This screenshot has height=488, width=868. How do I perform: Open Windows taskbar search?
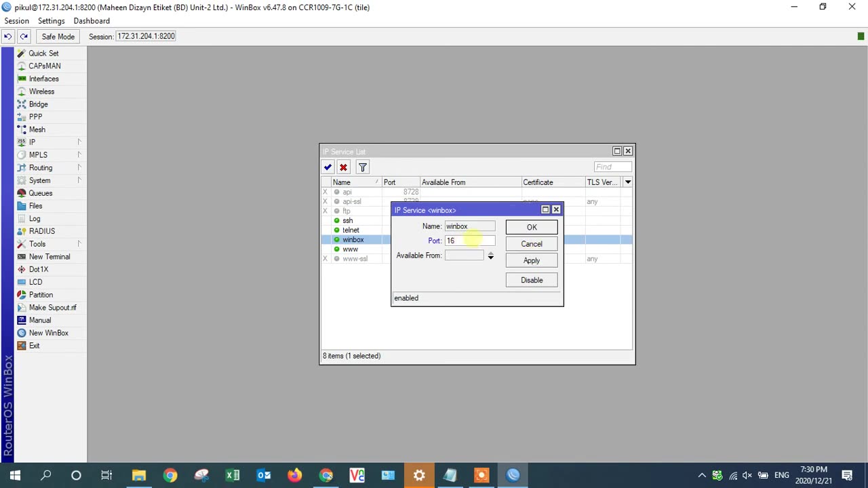45,475
